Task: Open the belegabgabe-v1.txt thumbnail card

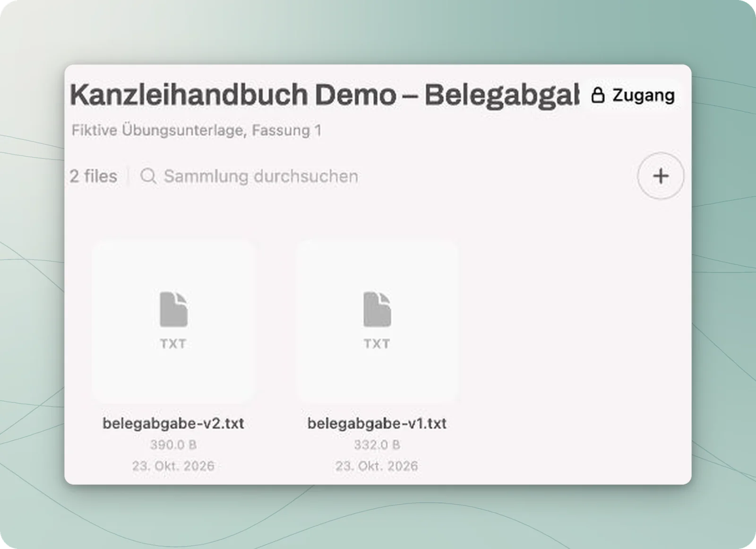Action: point(377,322)
